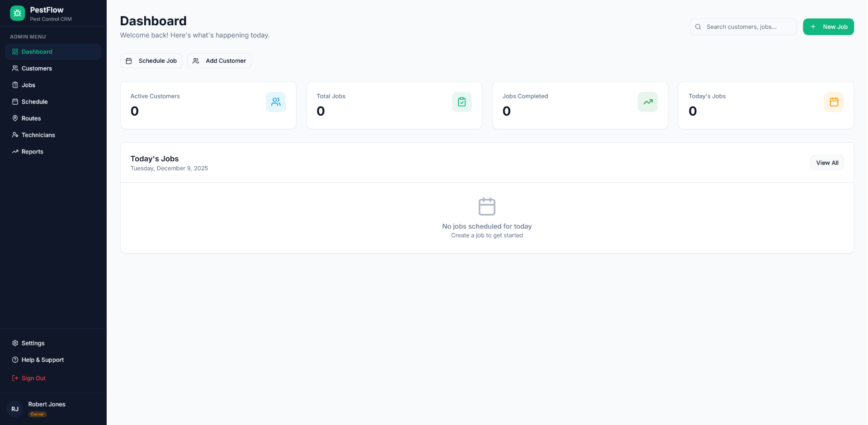The width and height of the screenshot is (868, 425).
Task: Click the 'Tuesday, December 9, 2025' date
Action: click(x=169, y=168)
